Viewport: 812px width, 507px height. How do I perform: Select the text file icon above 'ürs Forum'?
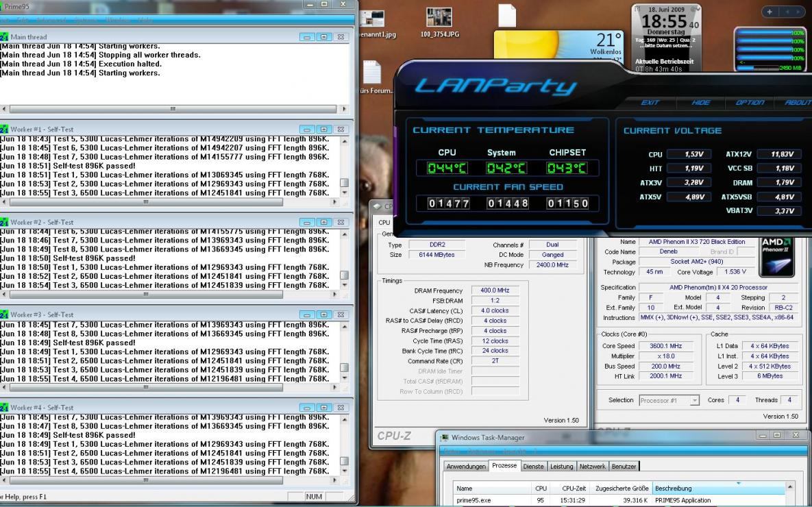(372, 73)
